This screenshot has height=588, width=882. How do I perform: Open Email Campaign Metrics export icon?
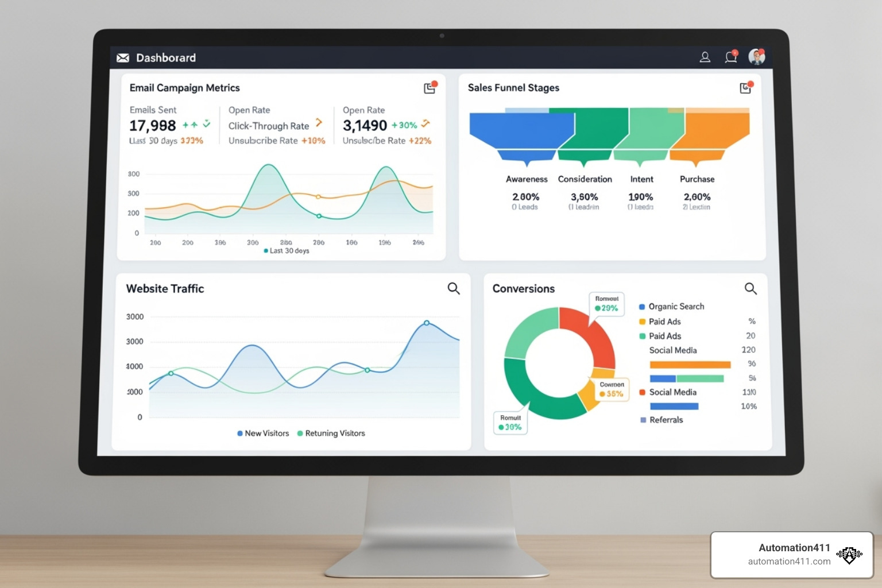point(430,88)
